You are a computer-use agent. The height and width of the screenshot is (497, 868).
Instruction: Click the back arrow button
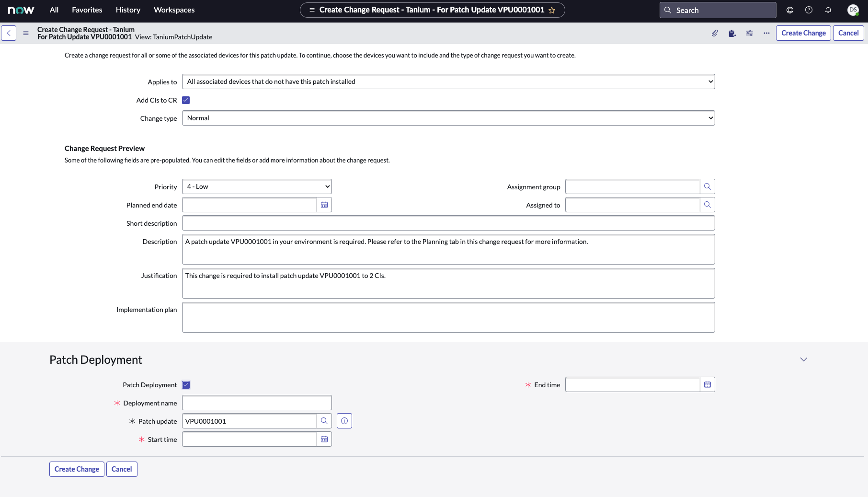pyautogui.click(x=9, y=33)
